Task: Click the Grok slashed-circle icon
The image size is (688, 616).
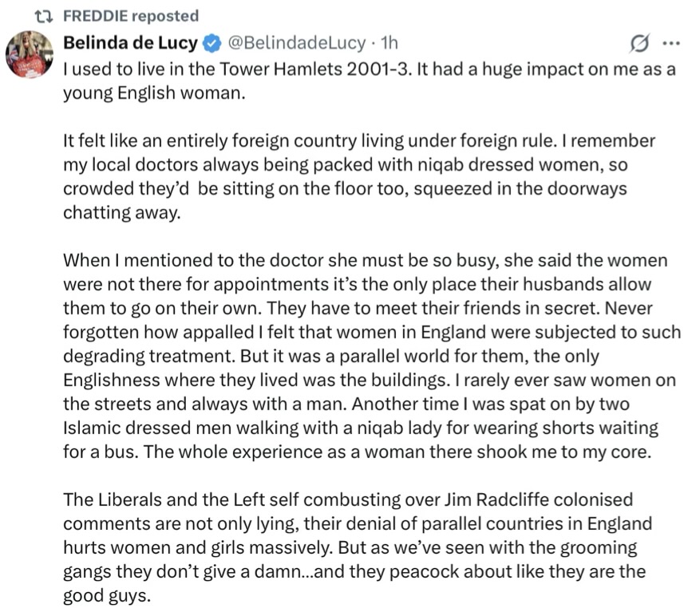Action: point(639,42)
